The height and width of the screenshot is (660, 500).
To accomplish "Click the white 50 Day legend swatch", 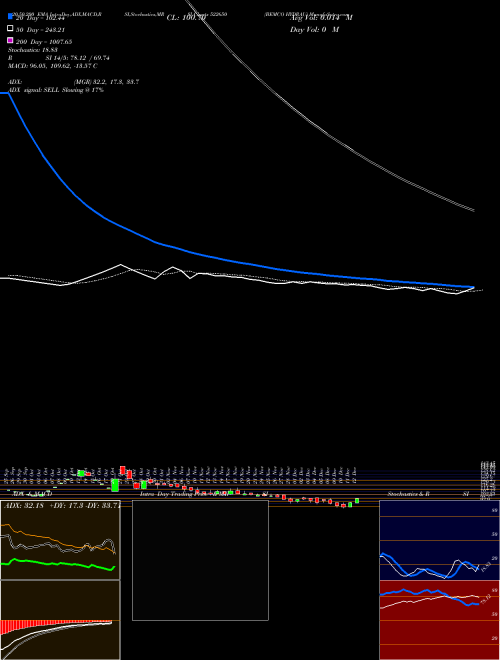I will pos(10,29).
